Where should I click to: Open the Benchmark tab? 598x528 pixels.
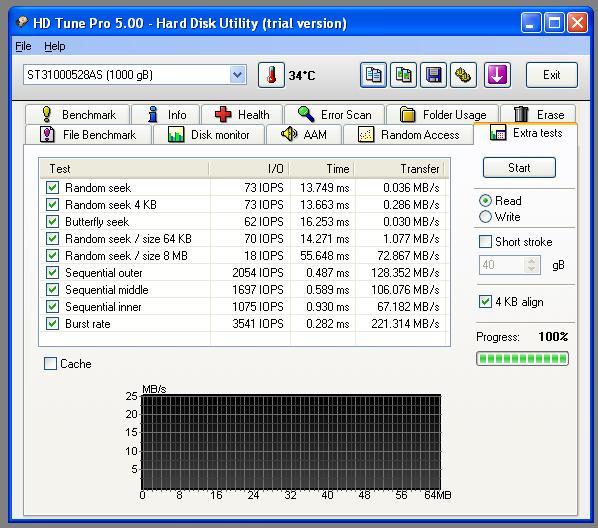(77, 114)
